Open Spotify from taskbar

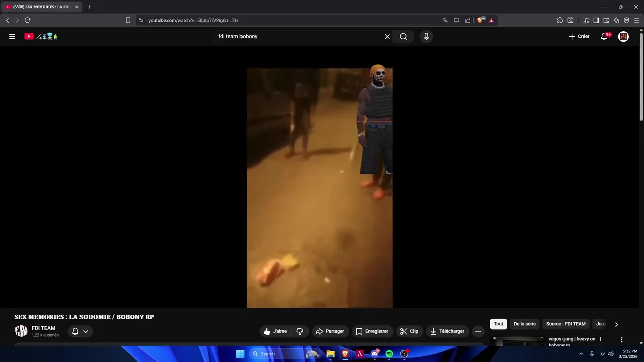389,354
